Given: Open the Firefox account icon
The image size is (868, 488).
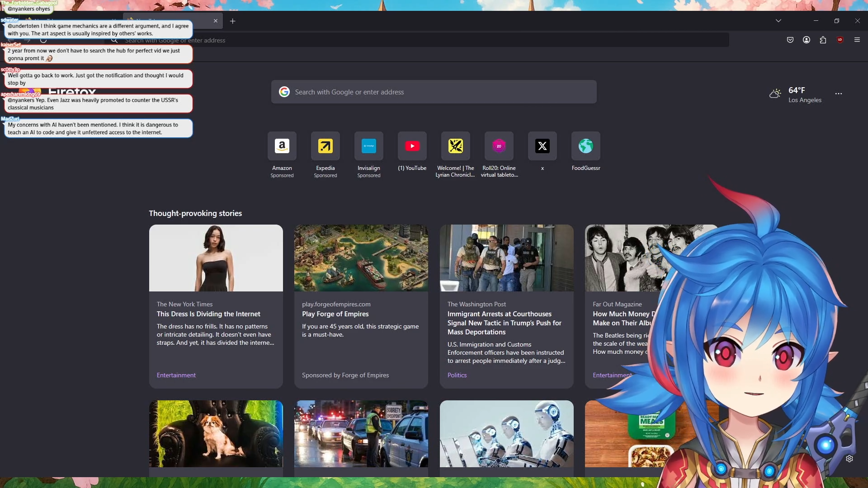Looking at the screenshot, I should click(x=807, y=40).
